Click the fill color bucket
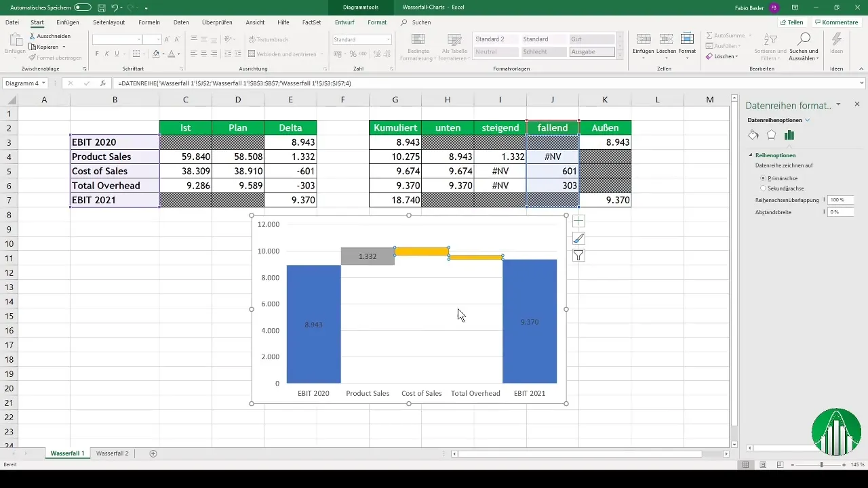The width and height of the screenshot is (868, 488). [156, 54]
